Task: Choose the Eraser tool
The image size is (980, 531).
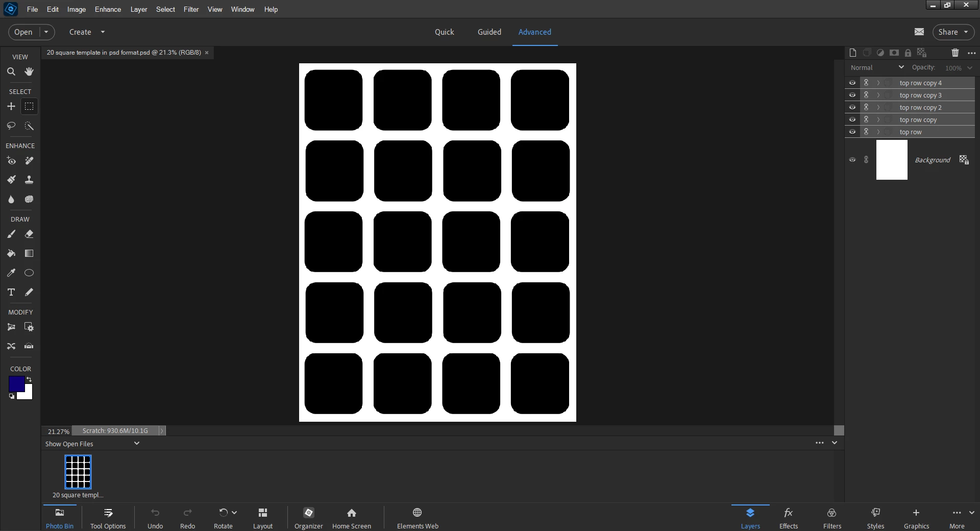Action: 29,234
